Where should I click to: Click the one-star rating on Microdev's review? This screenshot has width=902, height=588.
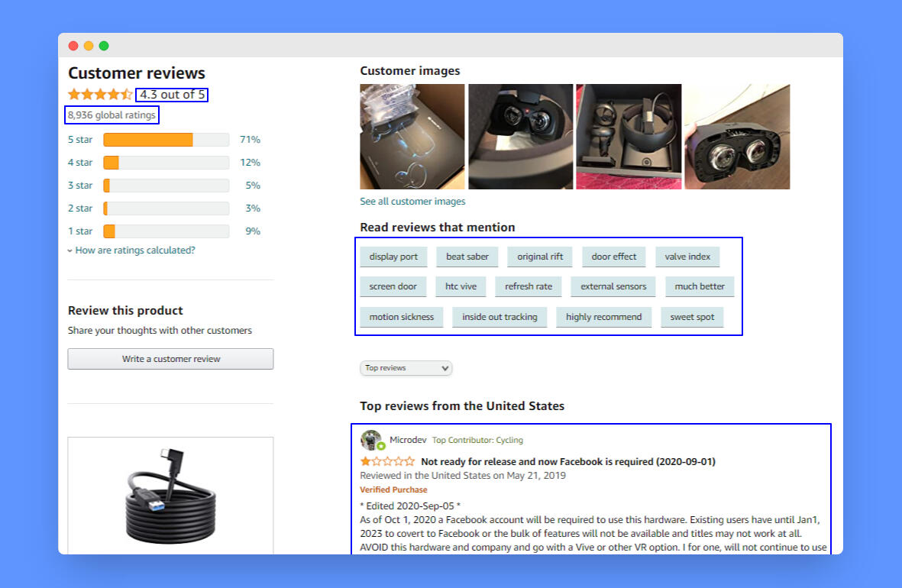pyautogui.click(x=387, y=461)
